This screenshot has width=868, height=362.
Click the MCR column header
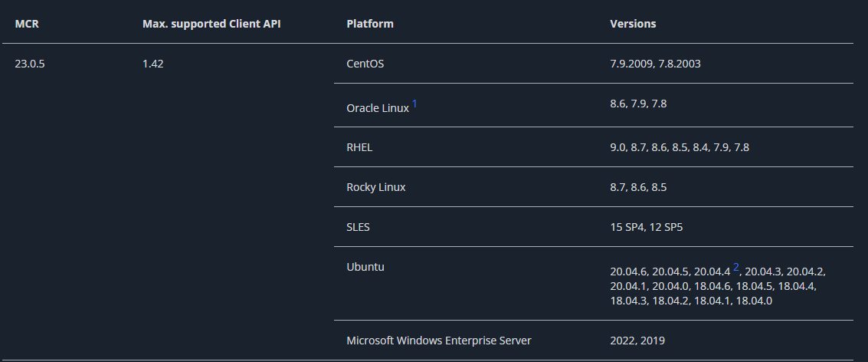point(25,24)
